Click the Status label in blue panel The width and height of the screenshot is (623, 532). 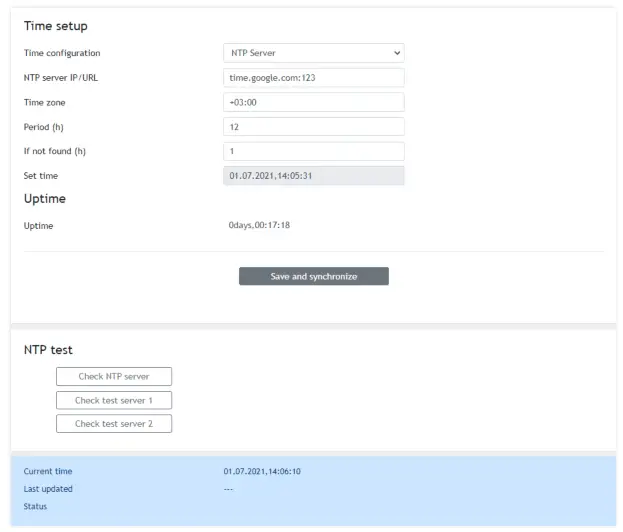click(35, 507)
